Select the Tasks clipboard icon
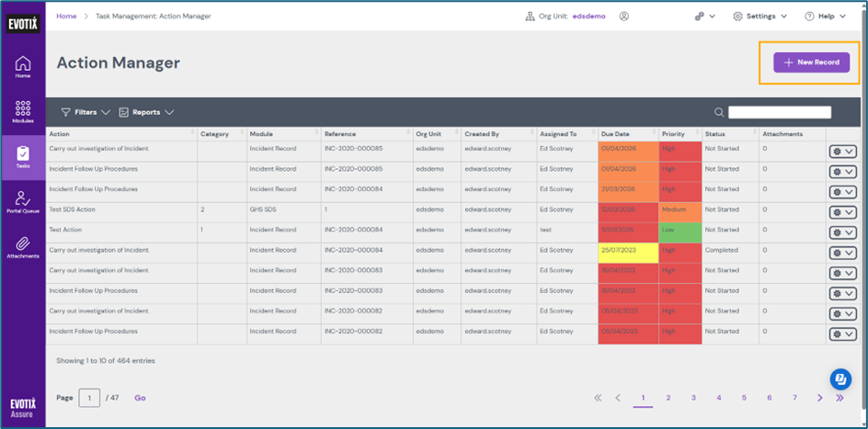 23,157
